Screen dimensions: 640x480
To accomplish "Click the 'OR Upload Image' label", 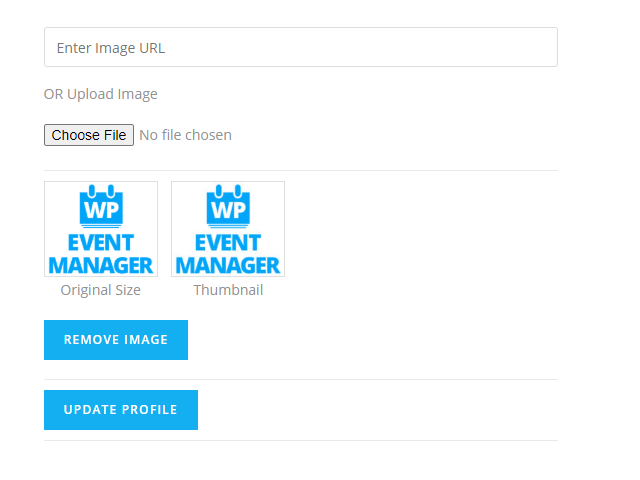I will tap(100, 94).
